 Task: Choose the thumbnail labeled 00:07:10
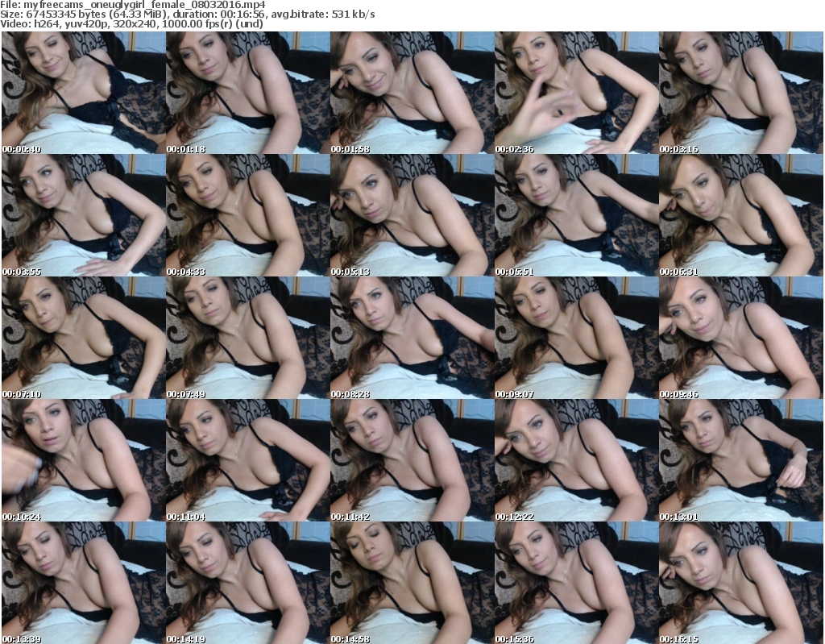tap(82, 338)
